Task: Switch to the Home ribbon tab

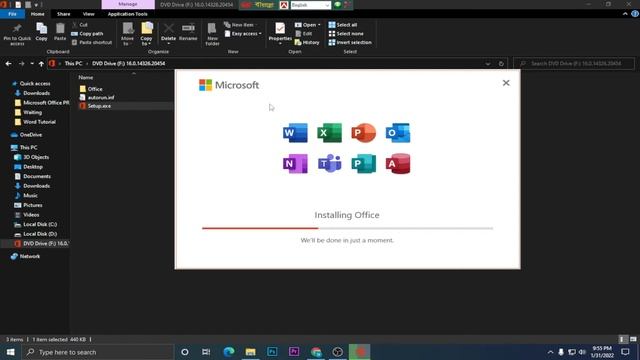Action: (38, 14)
